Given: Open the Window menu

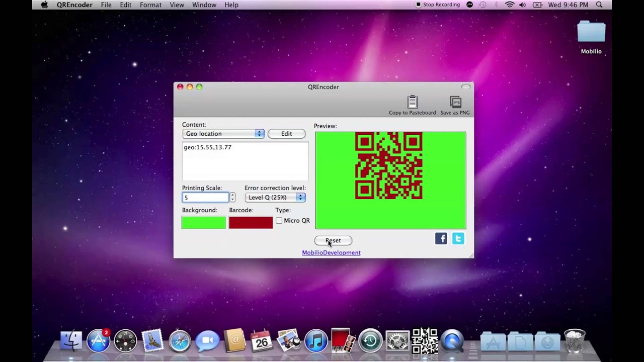Looking at the screenshot, I should 204,5.
